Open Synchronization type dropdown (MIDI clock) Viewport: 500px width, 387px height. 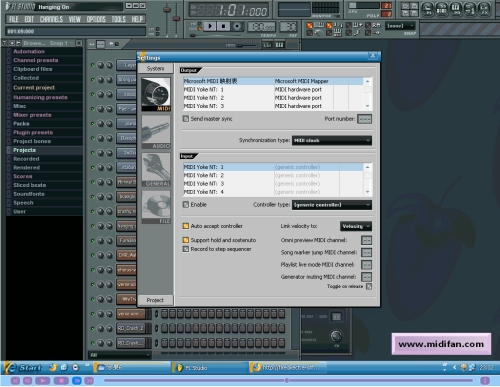tap(332, 140)
